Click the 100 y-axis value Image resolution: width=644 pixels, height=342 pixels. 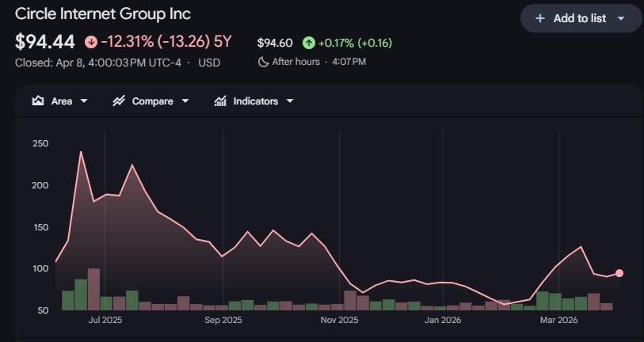pos(40,268)
